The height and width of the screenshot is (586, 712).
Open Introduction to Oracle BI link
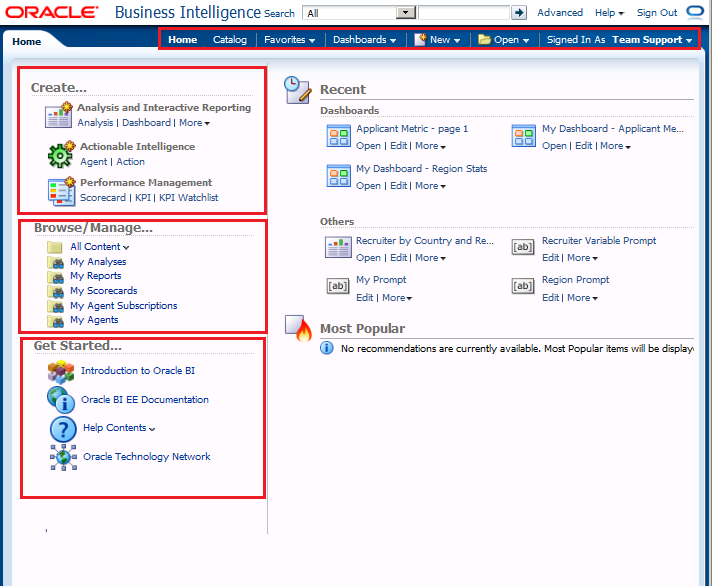coord(138,371)
